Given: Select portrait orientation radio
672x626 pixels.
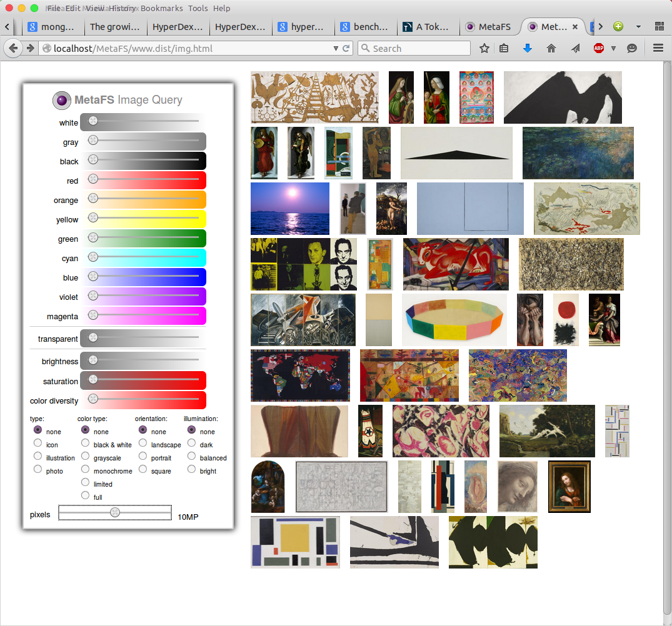Looking at the screenshot, I should click(x=143, y=456).
